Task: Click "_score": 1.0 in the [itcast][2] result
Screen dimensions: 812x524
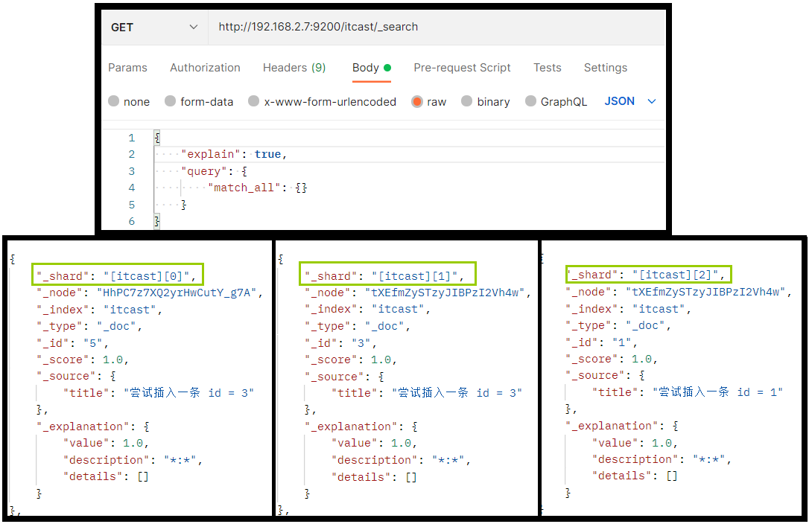Action: pyautogui.click(x=609, y=359)
